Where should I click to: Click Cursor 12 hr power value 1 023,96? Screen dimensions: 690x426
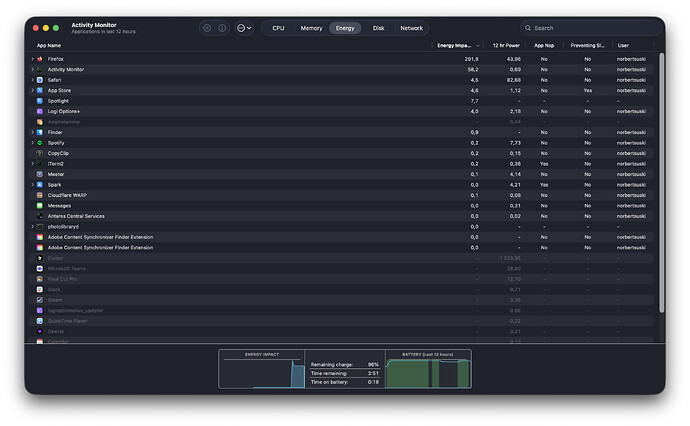510,258
